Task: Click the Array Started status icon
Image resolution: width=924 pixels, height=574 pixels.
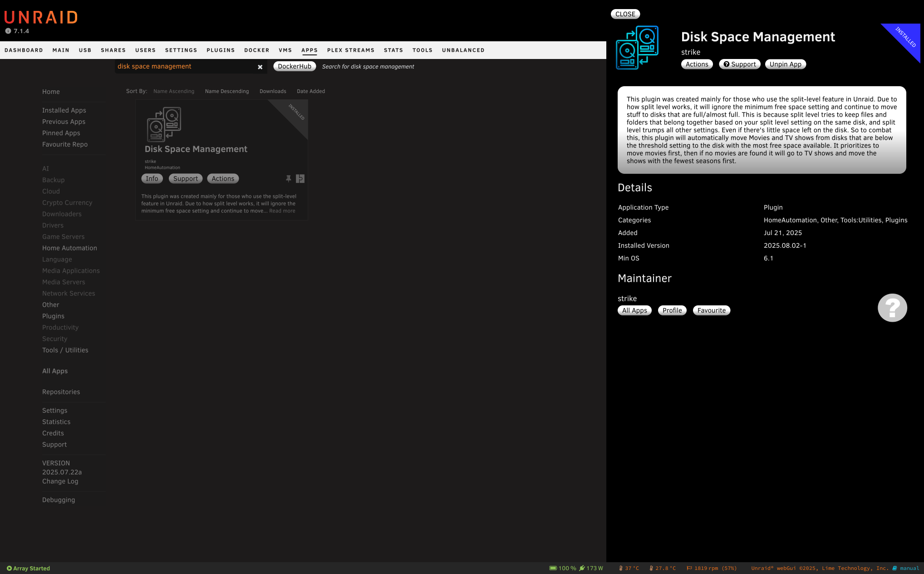Action: [x=9, y=568]
